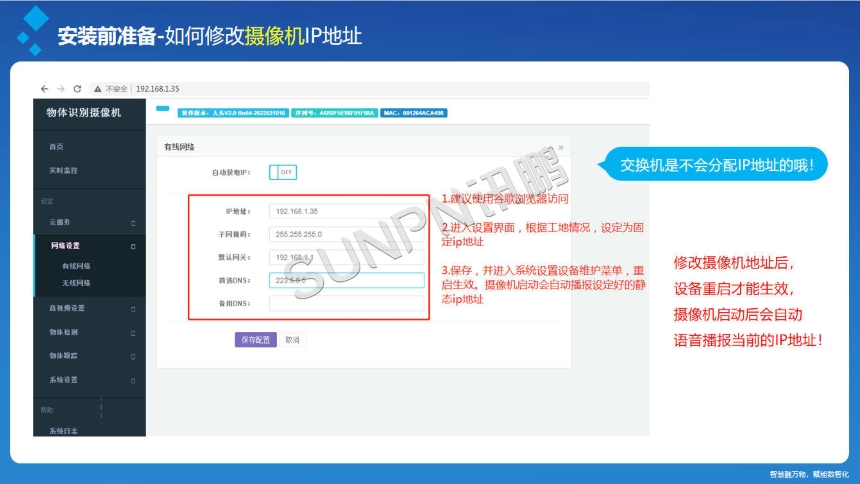860x484 pixels.
Task: Click the 物体识别摄像机 sidebar title
Action: (83, 112)
